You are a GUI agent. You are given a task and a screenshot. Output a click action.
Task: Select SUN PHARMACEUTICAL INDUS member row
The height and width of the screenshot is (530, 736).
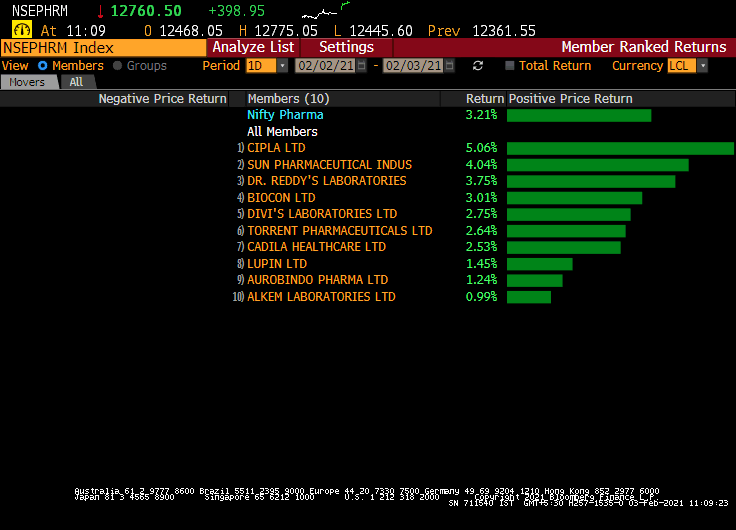(329, 165)
